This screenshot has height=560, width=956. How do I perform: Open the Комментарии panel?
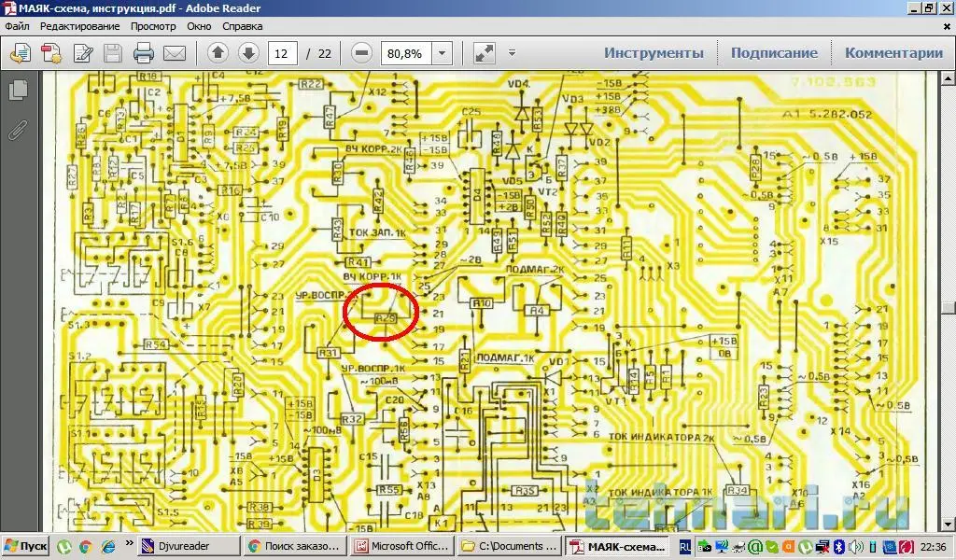click(x=893, y=53)
